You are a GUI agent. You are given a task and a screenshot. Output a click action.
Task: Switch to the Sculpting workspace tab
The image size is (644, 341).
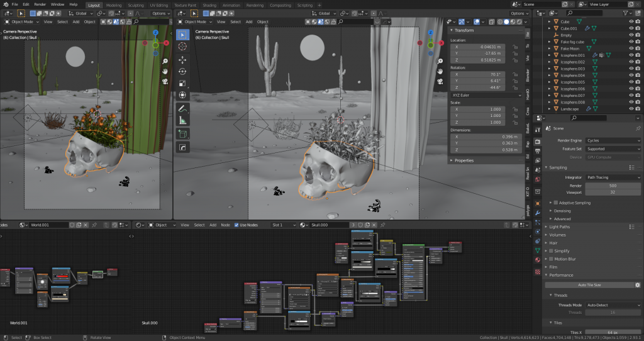[x=135, y=5]
